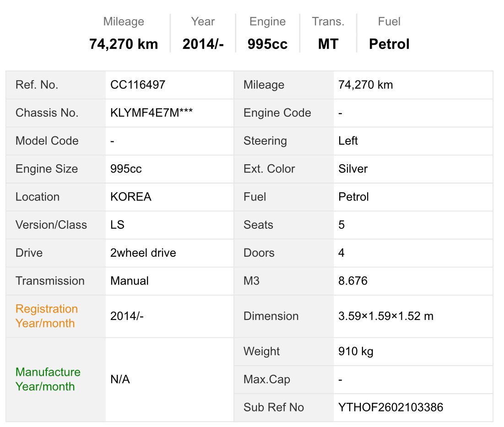Click the Silver exterior color value

353,169
